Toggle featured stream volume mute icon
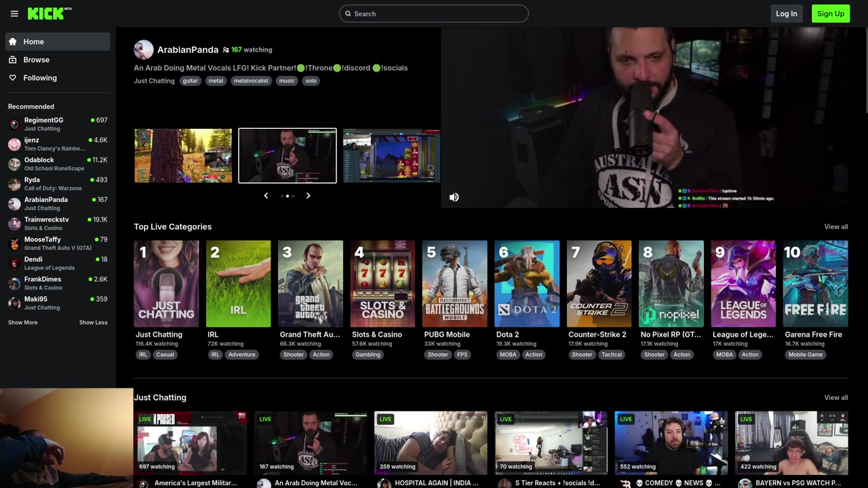Viewport: 868px width, 488px height. (x=454, y=197)
